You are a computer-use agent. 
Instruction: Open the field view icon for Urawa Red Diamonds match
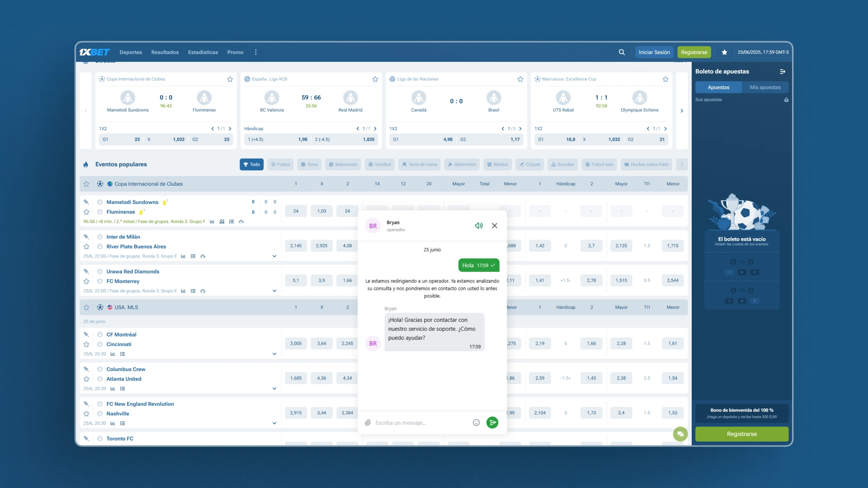(x=203, y=291)
